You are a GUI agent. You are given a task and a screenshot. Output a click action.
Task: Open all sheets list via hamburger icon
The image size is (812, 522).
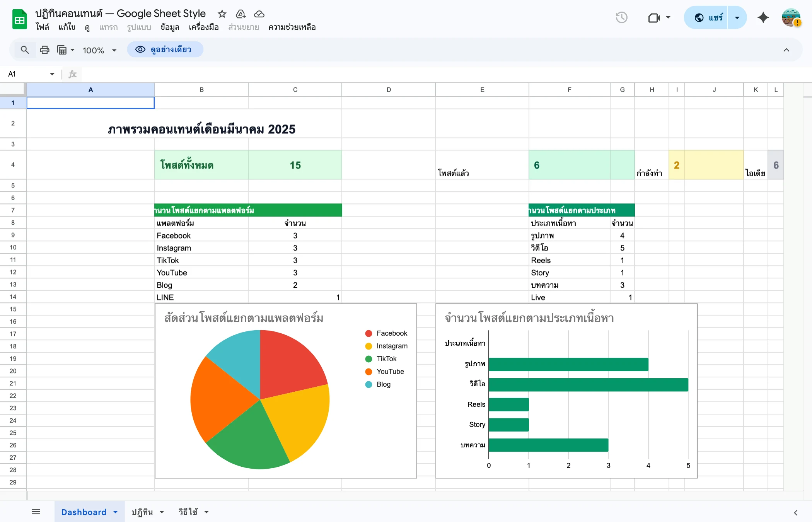36,511
